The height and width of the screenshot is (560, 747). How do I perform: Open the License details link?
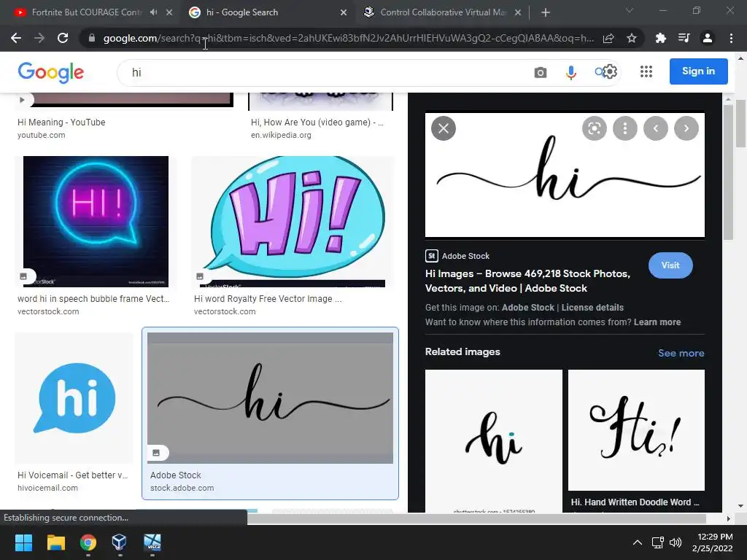(x=592, y=308)
